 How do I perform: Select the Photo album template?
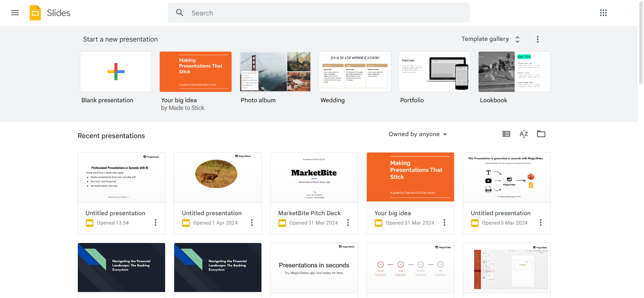[275, 72]
